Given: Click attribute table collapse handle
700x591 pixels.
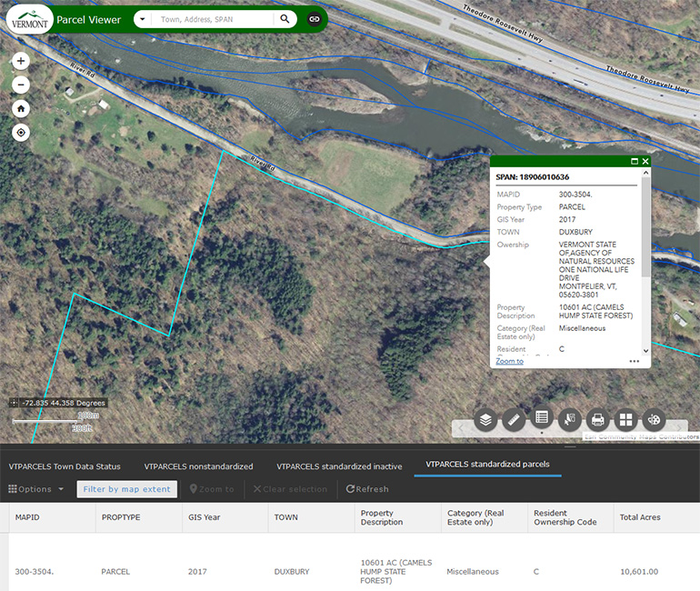Looking at the screenshot, I should point(570,446).
